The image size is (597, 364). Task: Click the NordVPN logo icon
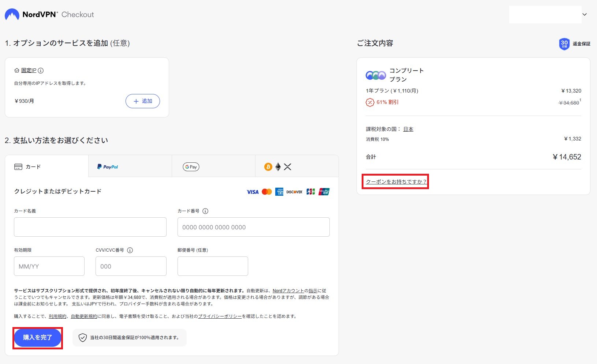pyautogui.click(x=12, y=15)
